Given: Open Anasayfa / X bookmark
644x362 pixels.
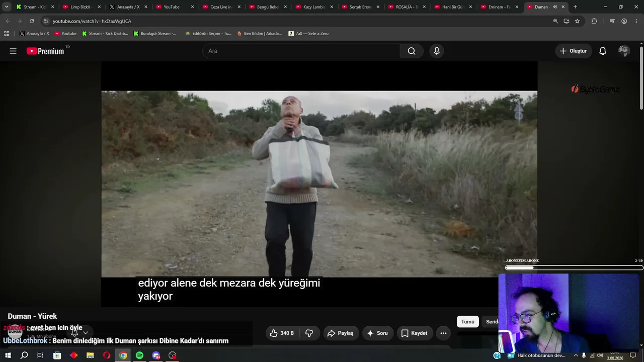Looking at the screenshot, I should pyautogui.click(x=34, y=34).
